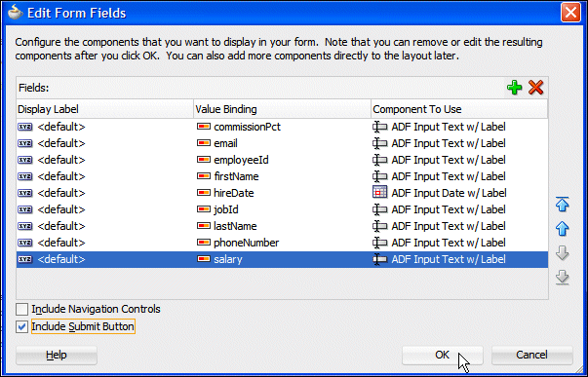Image resolution: width=588 pixels, height=377 pixels.
Task: Click the calendar icon for hireDate component
Action: tap(379, 192)
